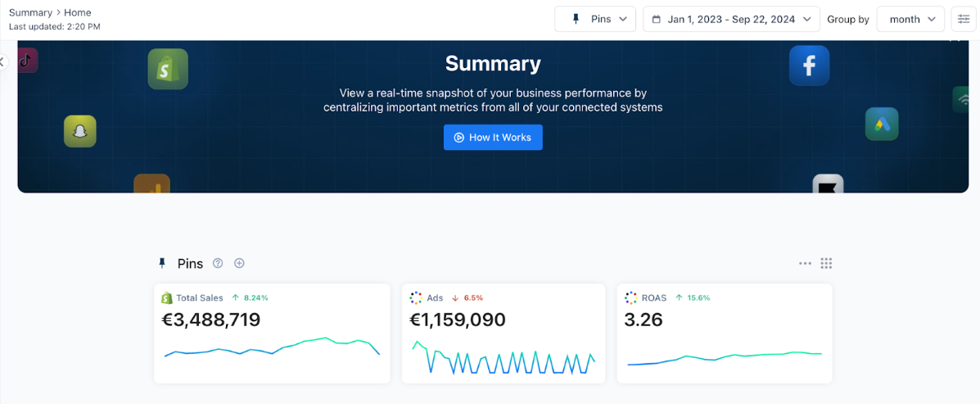Open the Ads spend metric card
980x404 pixels.
click(x=503, y=320)
